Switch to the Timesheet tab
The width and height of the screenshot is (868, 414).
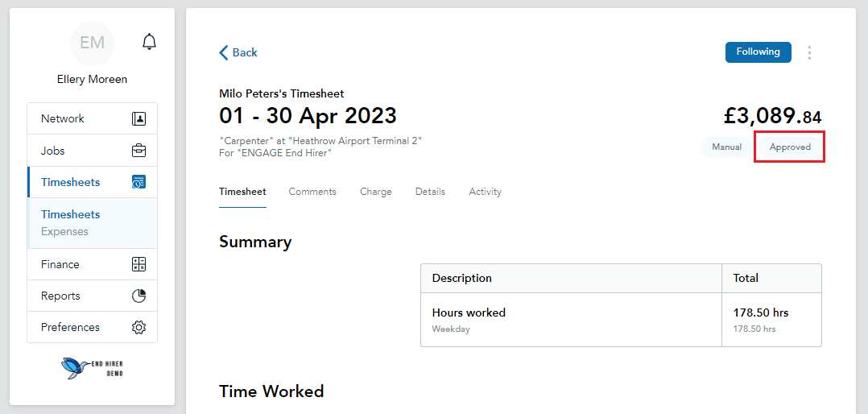[242, 192]
